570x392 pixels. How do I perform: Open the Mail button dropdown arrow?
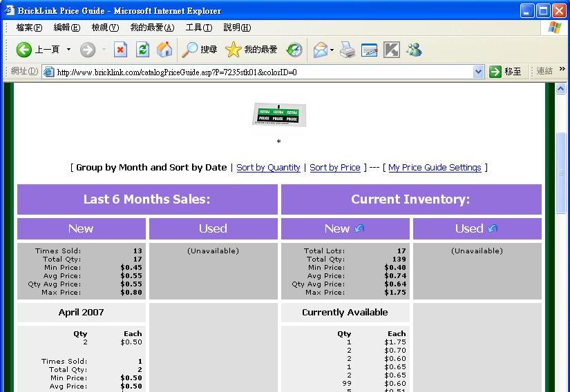pos(332,50)
